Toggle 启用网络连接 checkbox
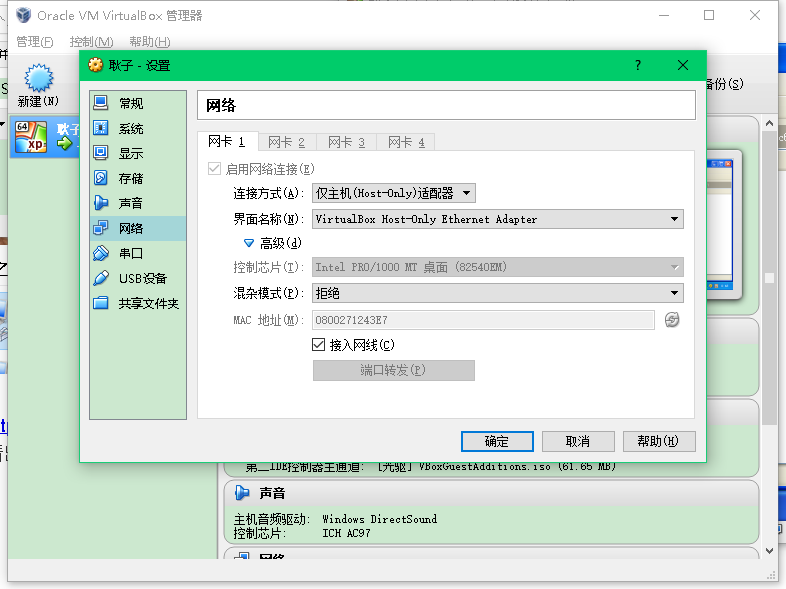Viewport: 786px width, 589px height. 214,168
